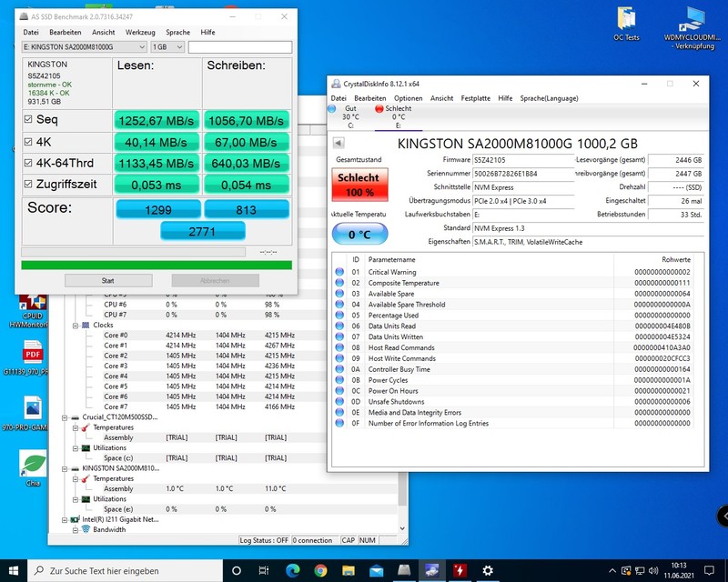The width and height of the screenshot is (728, 582).
Task: Open the Windows Start menu
Action: coord(14,570)
